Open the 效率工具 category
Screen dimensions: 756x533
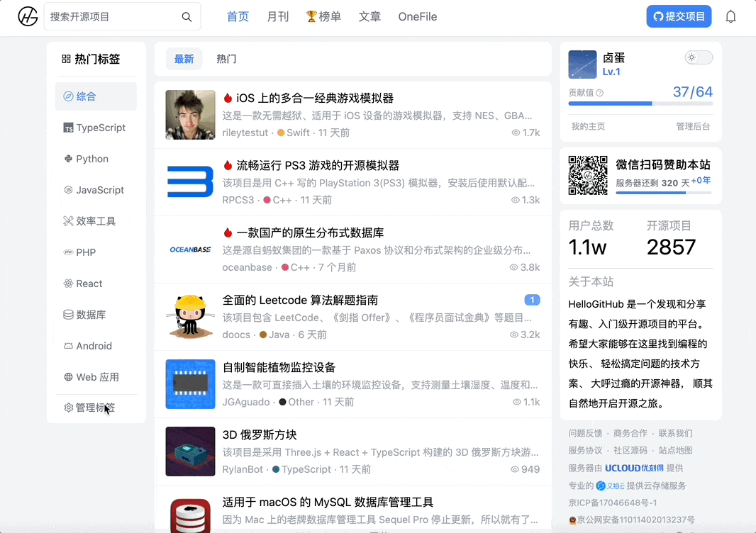tap(94, 221)
